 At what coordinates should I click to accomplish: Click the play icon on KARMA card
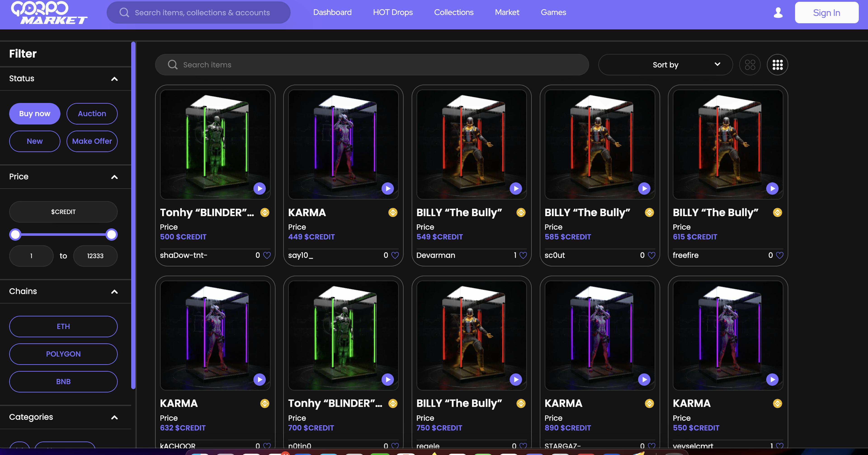coord(387,188)
